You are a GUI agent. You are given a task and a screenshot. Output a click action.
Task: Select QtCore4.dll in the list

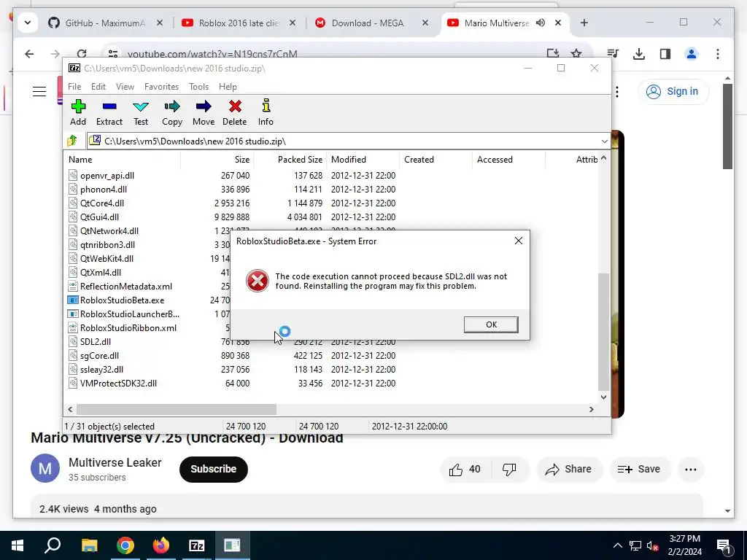(x=102, y=203)
